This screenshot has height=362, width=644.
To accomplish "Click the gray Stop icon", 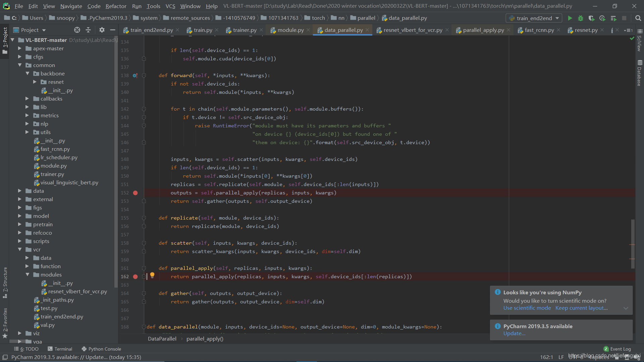I will pos(624,18).
